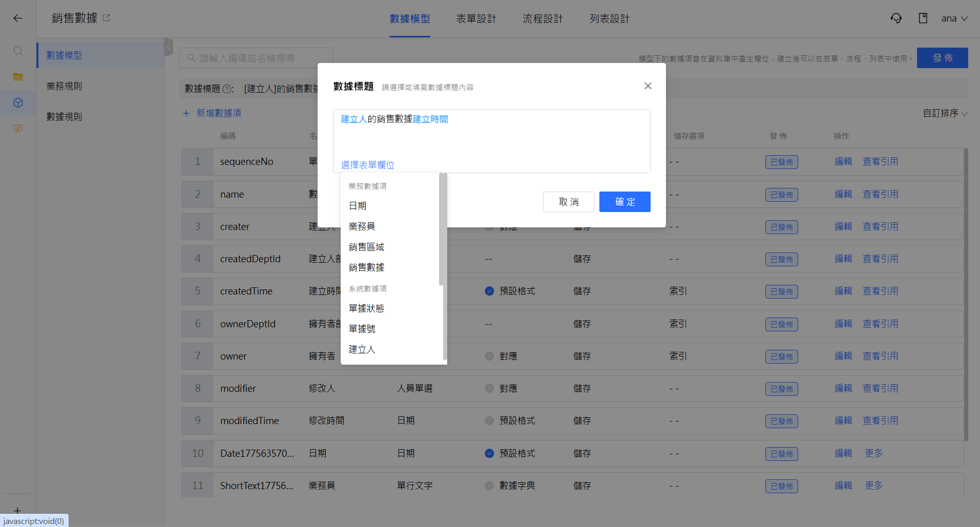Viewport: 980px width, 527px height.
Task: Toggle the 預設格式 radio in createdTime row
Action: click(489, 291)
